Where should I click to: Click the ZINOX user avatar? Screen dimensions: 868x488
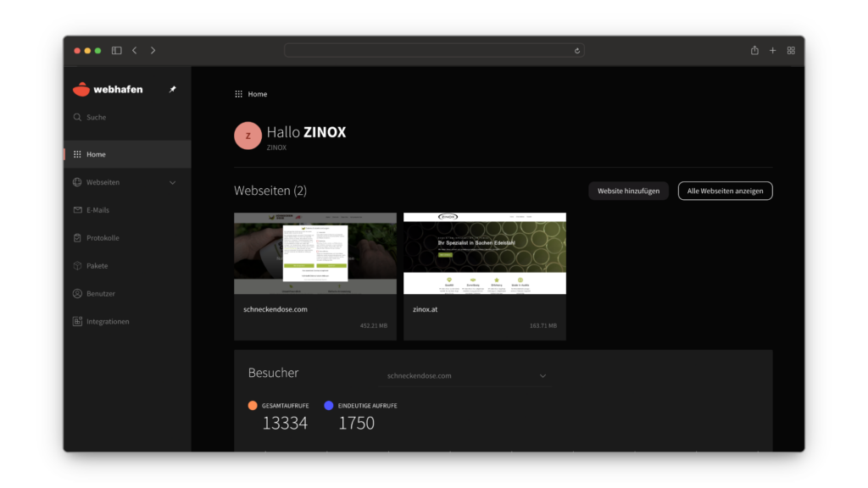pyautogui.click(x=248, y=136)
